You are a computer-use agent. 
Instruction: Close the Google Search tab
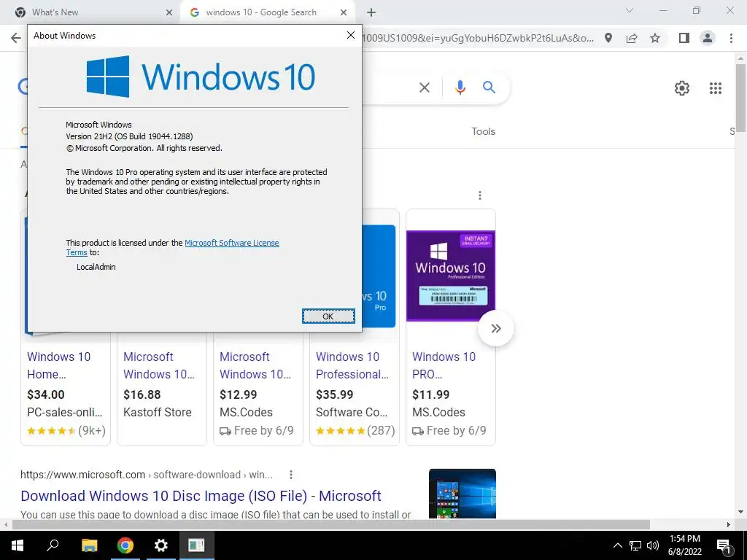coord(344,12)
